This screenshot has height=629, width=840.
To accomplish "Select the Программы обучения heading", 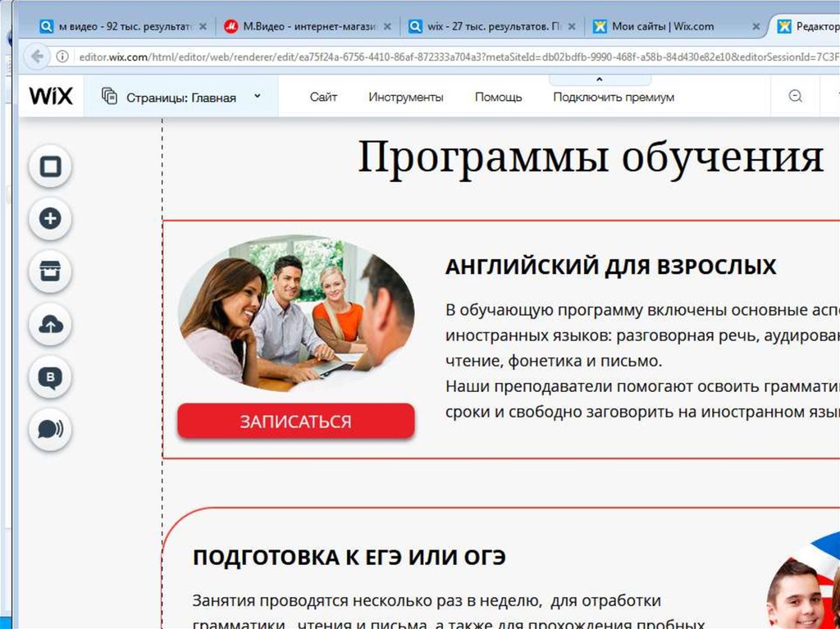I will pyautogui.click(x=591, y=157).
